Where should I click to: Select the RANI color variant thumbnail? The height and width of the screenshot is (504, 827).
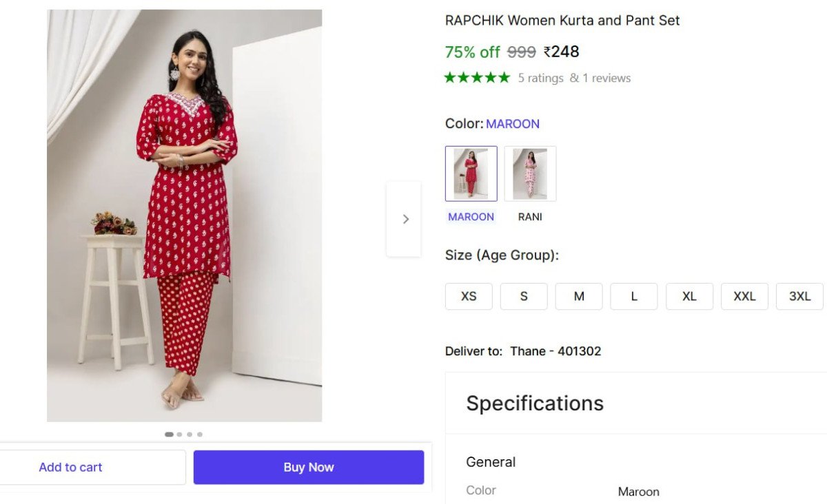(x=530, y=173)
